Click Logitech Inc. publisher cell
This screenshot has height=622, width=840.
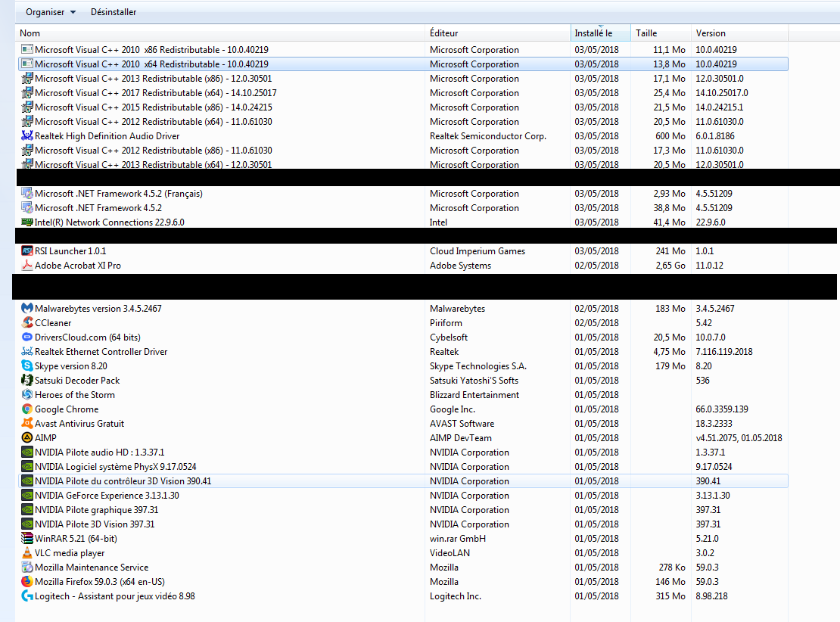click(456, 596)
